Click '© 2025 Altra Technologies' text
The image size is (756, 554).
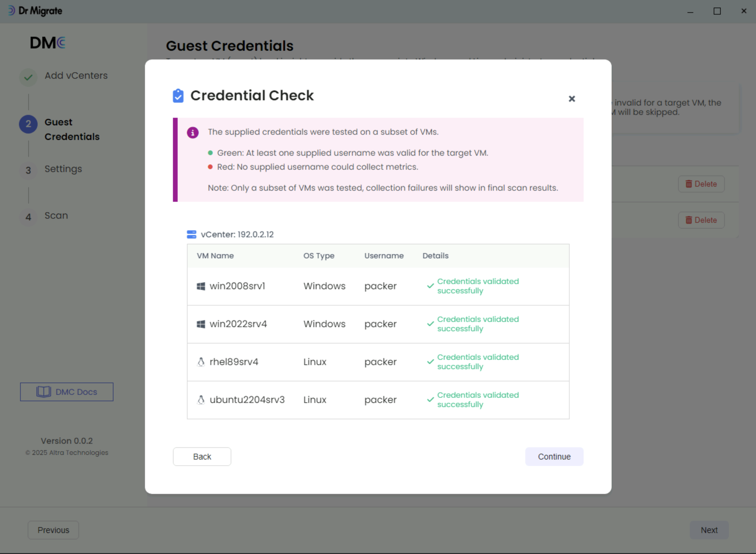coord(67,453)
